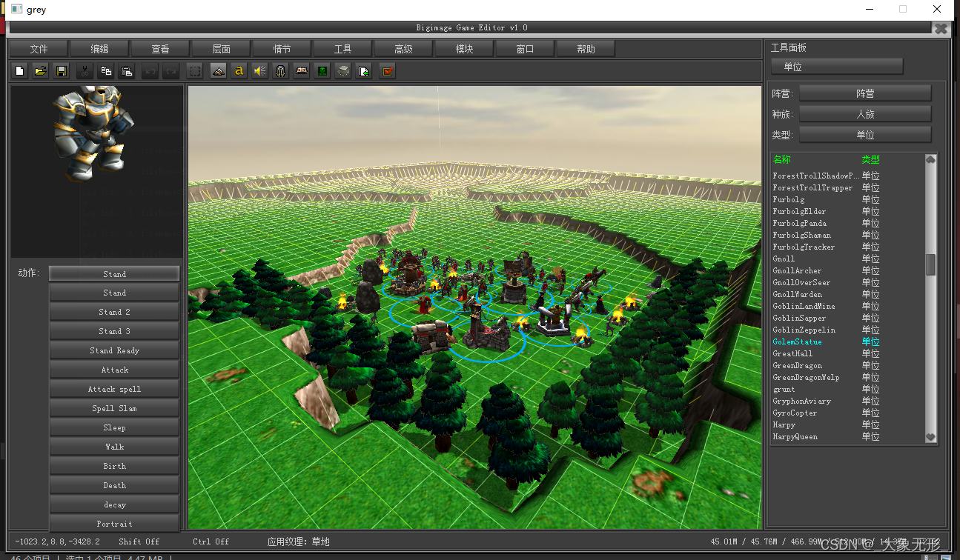Click the green skull toolbar icon
960x560 pixels.
coord(322,71)
